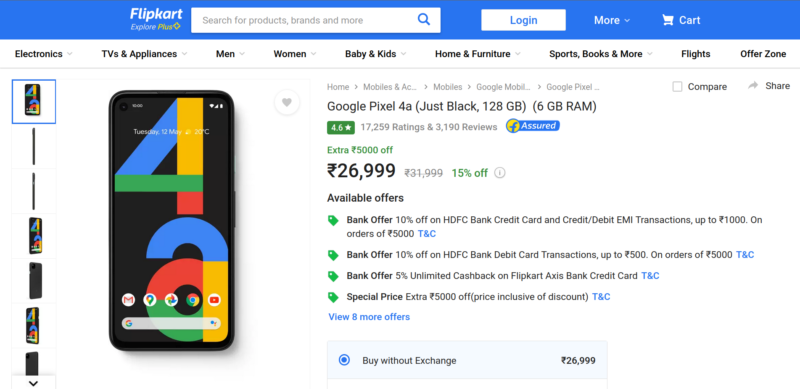Viewport: 800px width, 389px height.
Task: Add to wishlist with heart icon
Action: coord(287,102)
